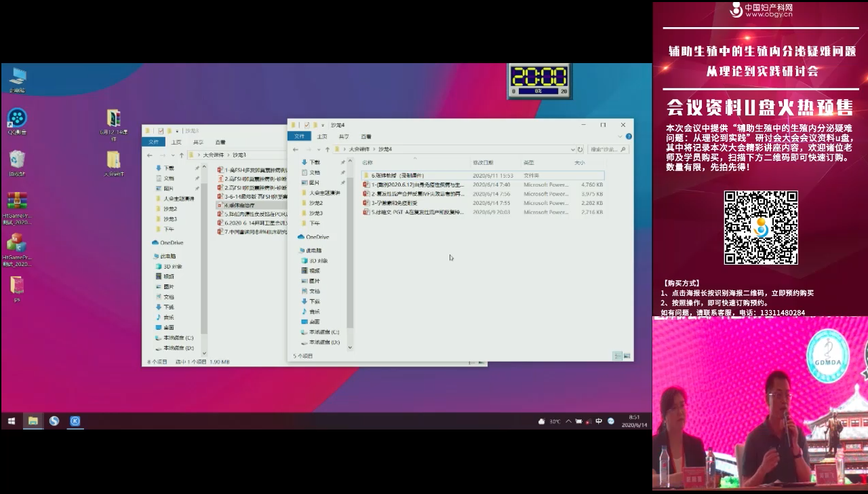Screen dimensions: 868x494
Task: Click the up-arrow navigation icon in 沙龙4 window
Action: tap(327, 149)
